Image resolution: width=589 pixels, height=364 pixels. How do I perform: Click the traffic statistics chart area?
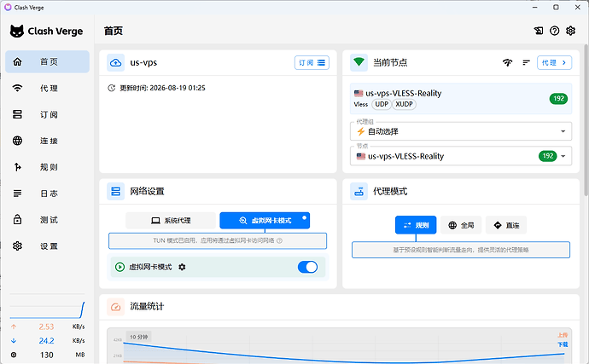tap(339, 346)
